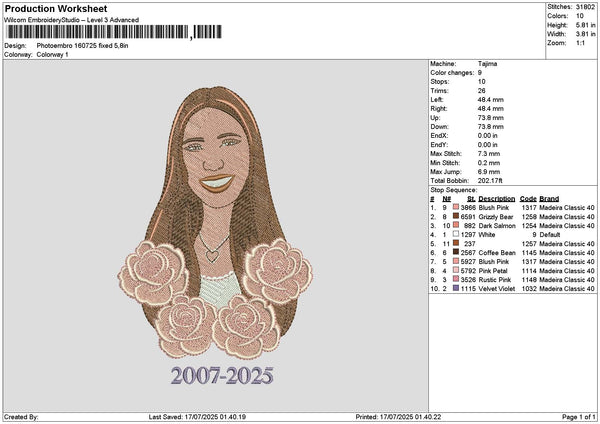Pick the Dark Salmon color swatch

[456, 225]
